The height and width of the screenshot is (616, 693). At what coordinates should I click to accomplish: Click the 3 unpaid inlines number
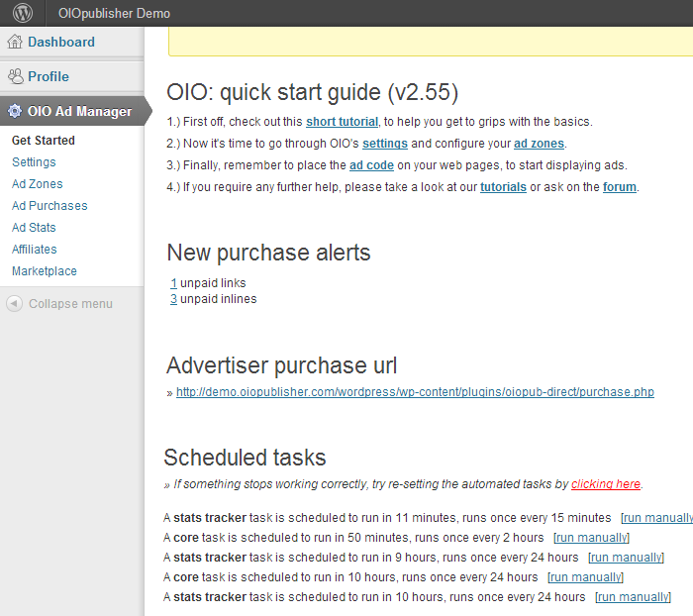tap(173, 299)
